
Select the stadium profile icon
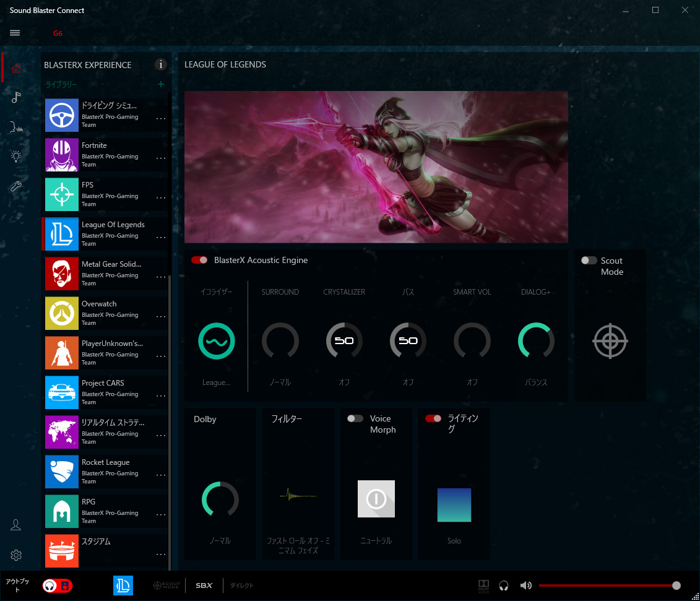pos(62,551)
